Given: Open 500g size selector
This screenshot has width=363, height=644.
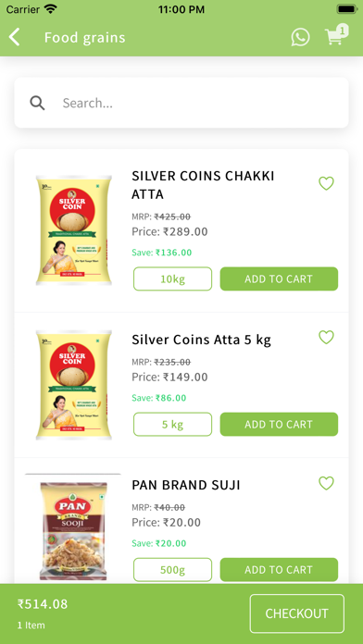Looking at the screenshot, I should click(172, 570).
